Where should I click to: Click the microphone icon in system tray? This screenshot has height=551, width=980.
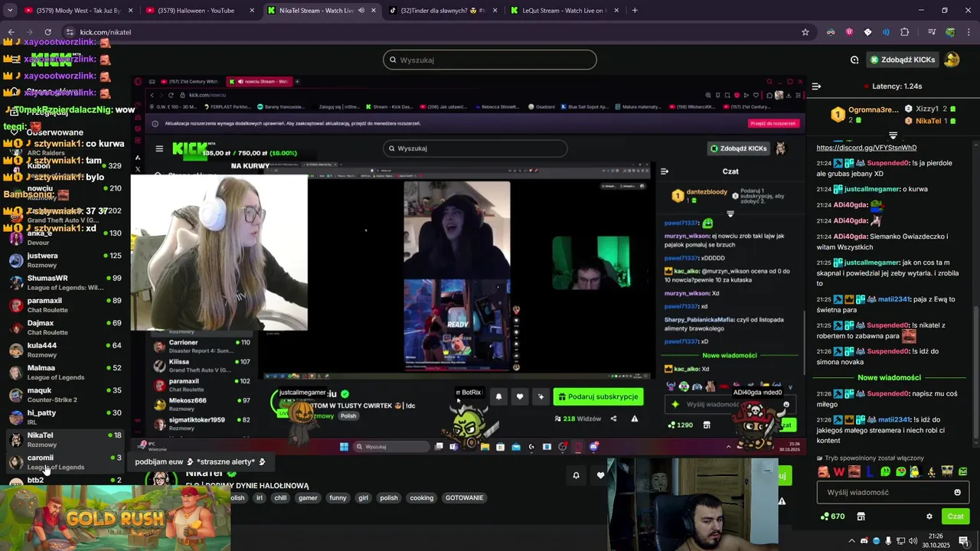(889, 541)
